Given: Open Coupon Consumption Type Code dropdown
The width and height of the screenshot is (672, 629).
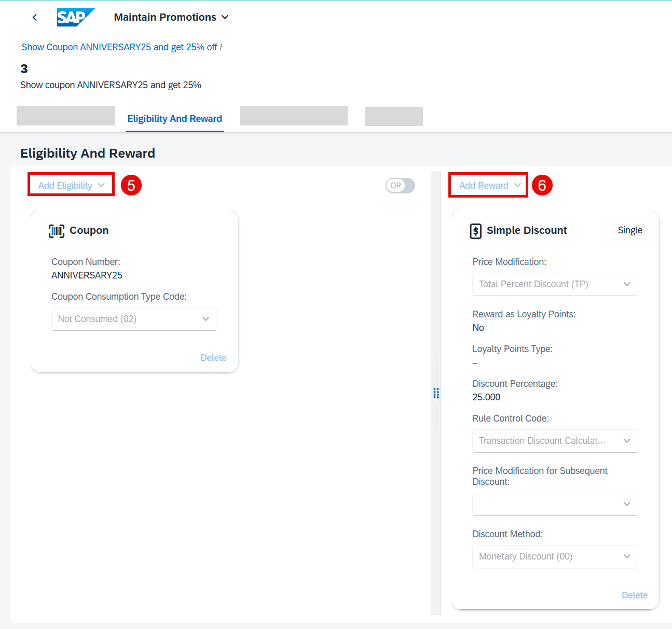Looking at the screenshot, I should pyautogui.click(x=134, y=319).
